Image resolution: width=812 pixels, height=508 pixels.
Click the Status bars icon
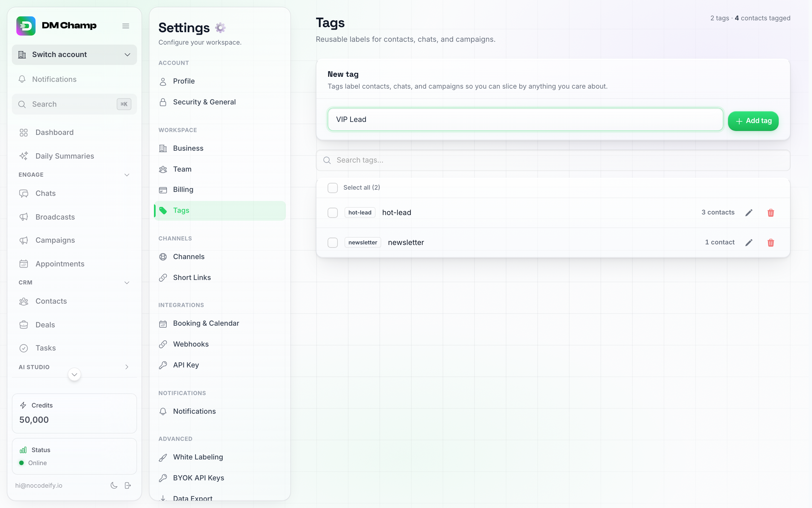click(23, 450)
